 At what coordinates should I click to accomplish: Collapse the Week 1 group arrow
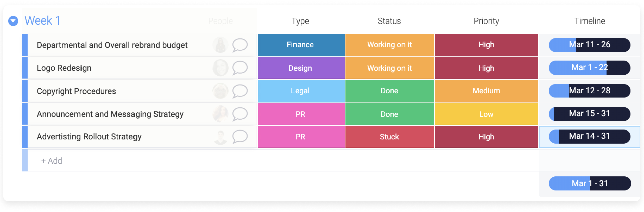coord(13,21)
